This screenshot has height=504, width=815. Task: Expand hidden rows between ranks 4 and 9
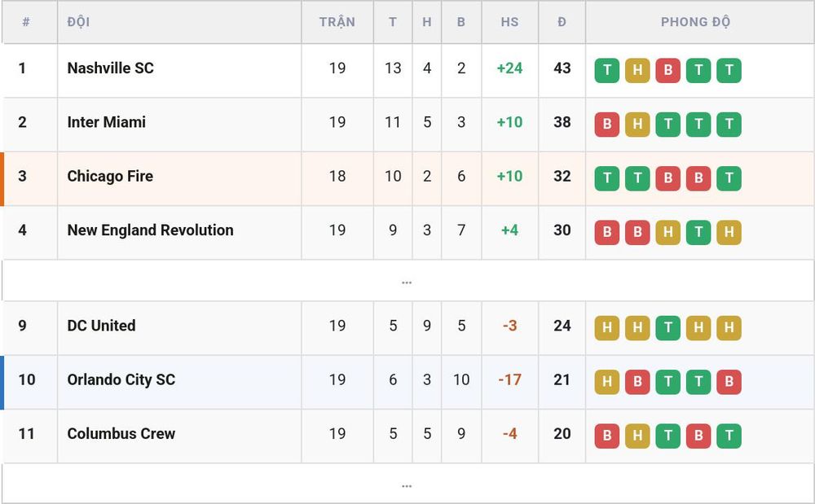tap(407, 281)
